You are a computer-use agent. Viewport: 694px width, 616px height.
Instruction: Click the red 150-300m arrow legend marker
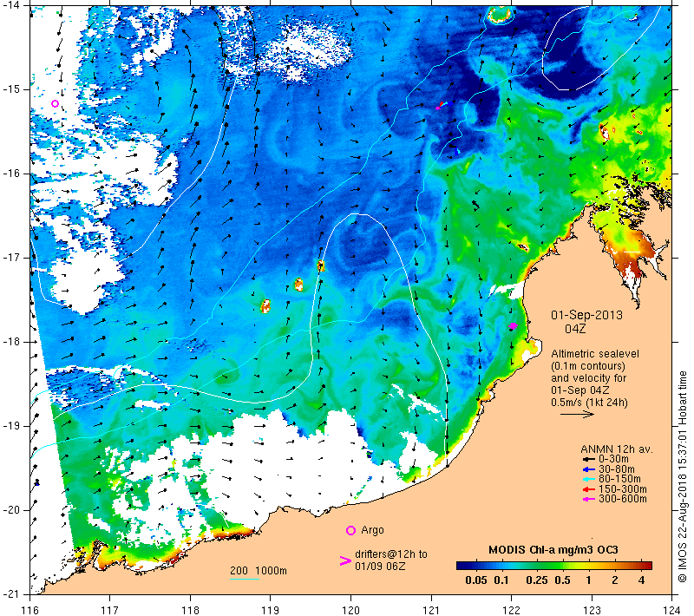[x=589, y=489]
